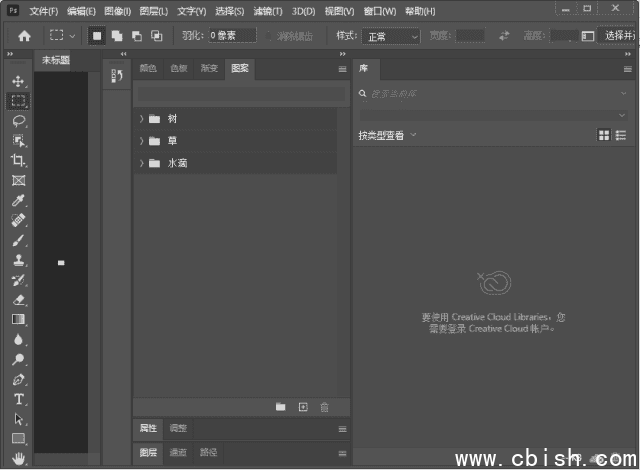The image size is (640, 470).
Task: Select the Frame tool
Action: 18,180
